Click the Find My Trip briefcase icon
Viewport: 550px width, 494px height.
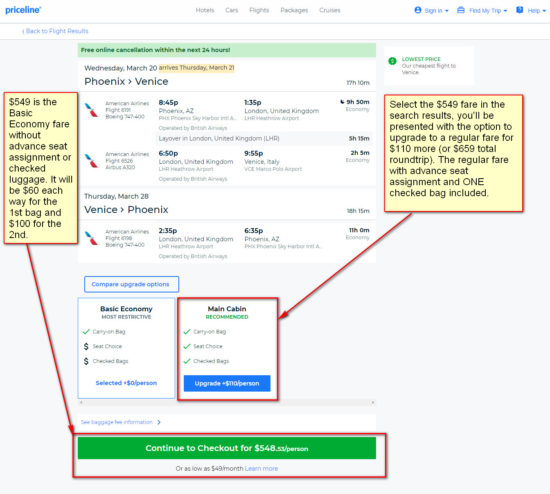pos(461,10)
